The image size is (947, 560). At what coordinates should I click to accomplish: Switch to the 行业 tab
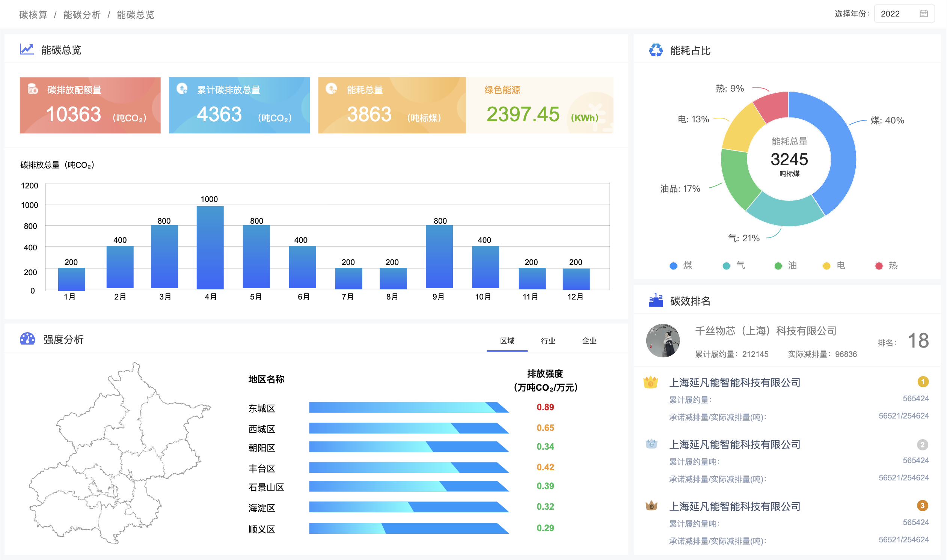coord(548,341)
